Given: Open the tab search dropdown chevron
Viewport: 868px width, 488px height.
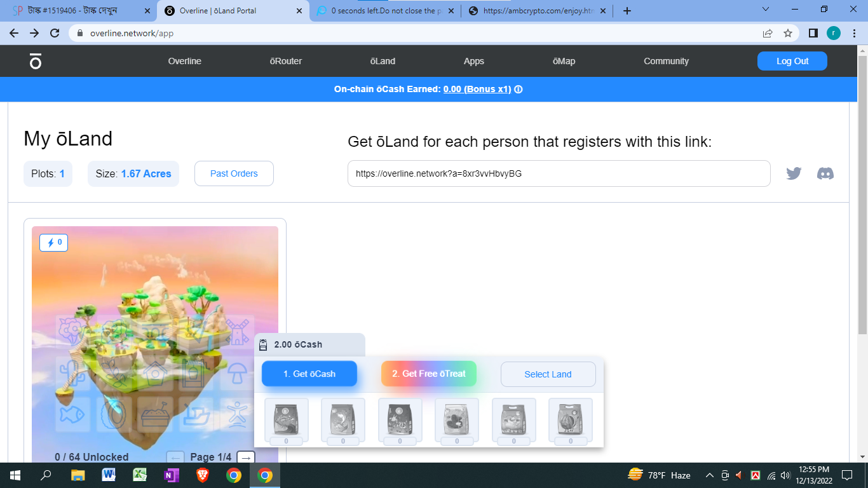Looking at the screenshot, I should (x=766, y=10).
